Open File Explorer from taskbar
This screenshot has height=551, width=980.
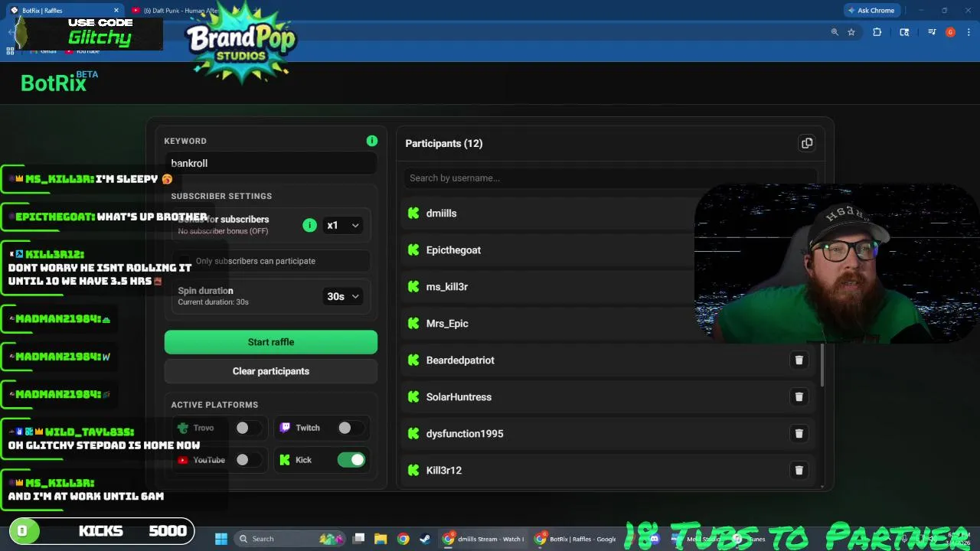[381, 539]
